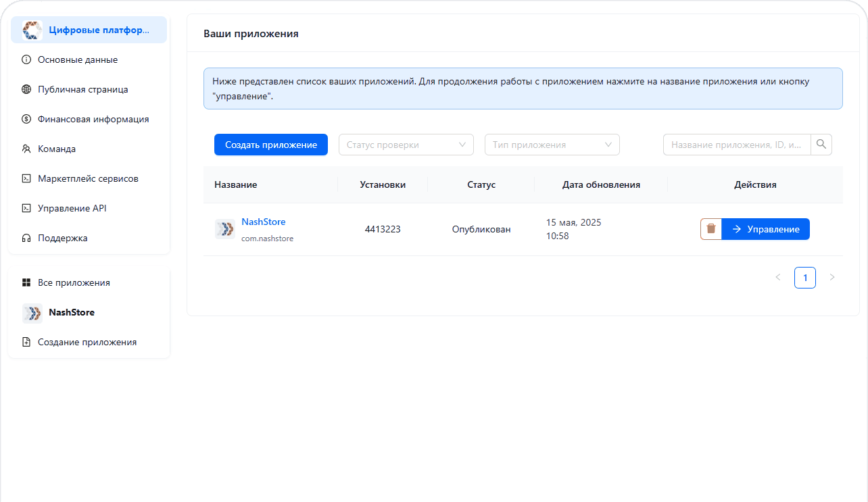
Task: Click the Управление button for NashStore
Action: [765, 229]
